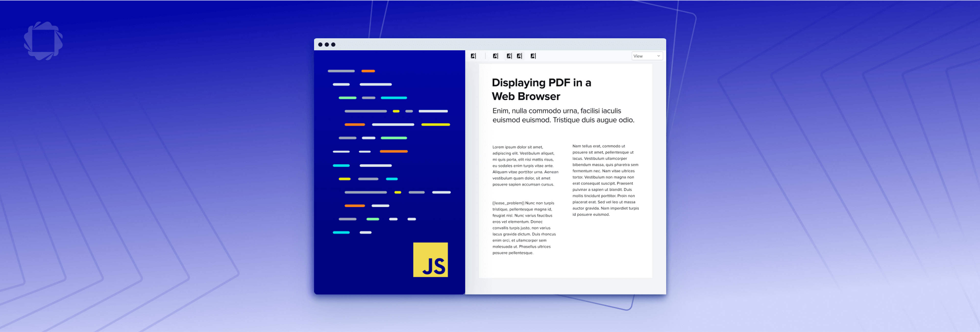Click the third dark window dot
Image resolution: width=980 pixels, height=332 pixels.
click(x=333, y=44)
